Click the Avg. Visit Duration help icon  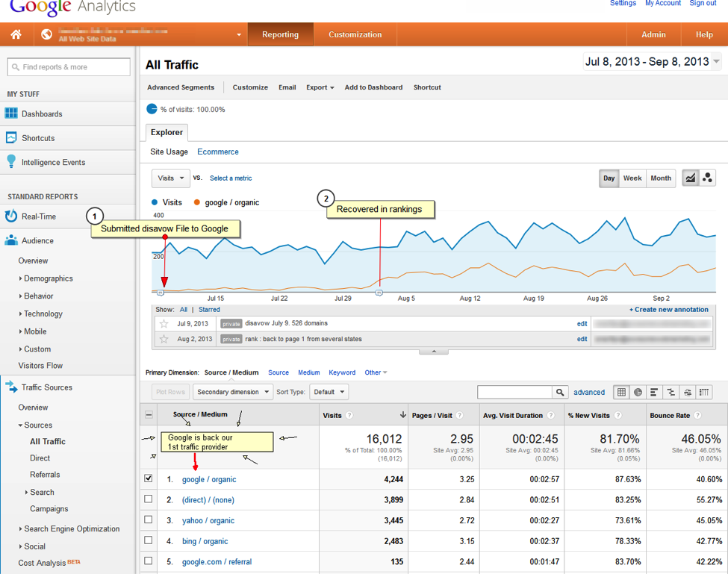550,415
